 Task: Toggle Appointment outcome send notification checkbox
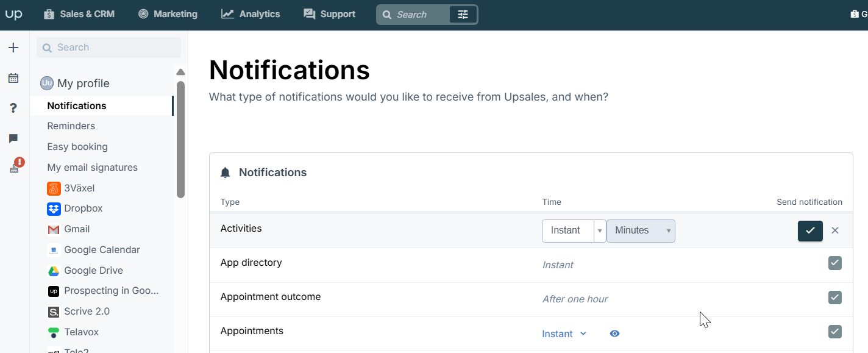[835, 298]
